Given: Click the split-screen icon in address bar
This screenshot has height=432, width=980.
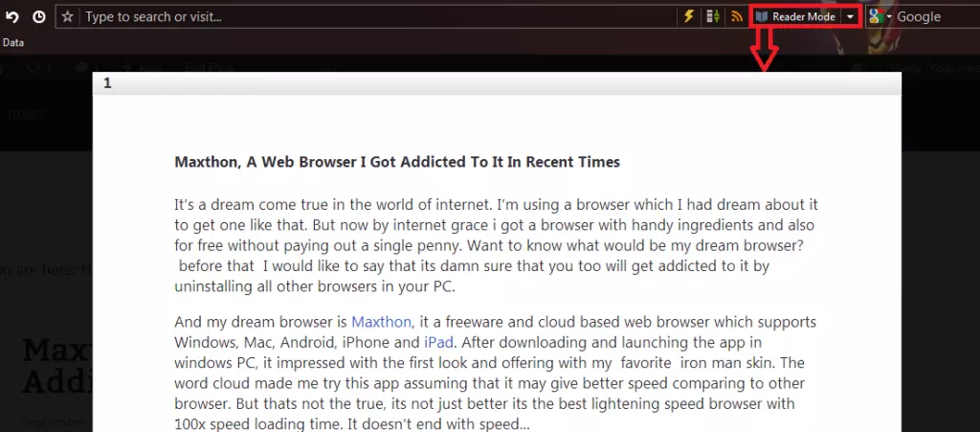Looking at the screenshot, I should 712,16.
